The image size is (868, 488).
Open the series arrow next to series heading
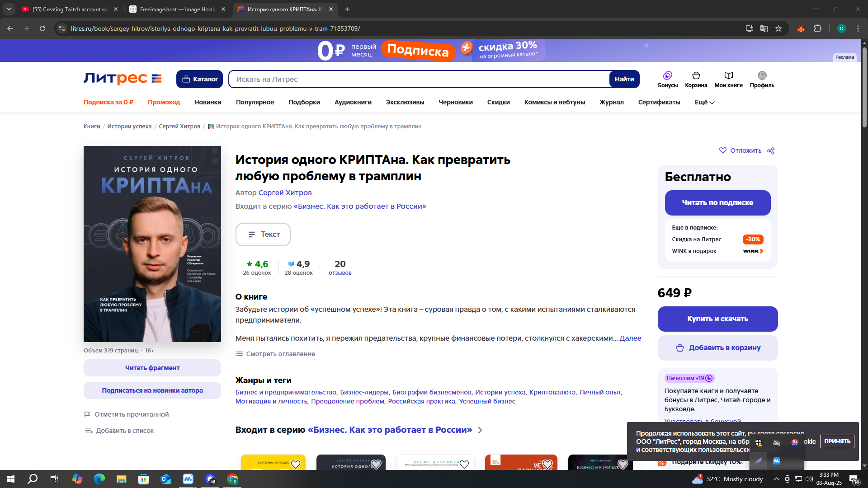[480, 430]
